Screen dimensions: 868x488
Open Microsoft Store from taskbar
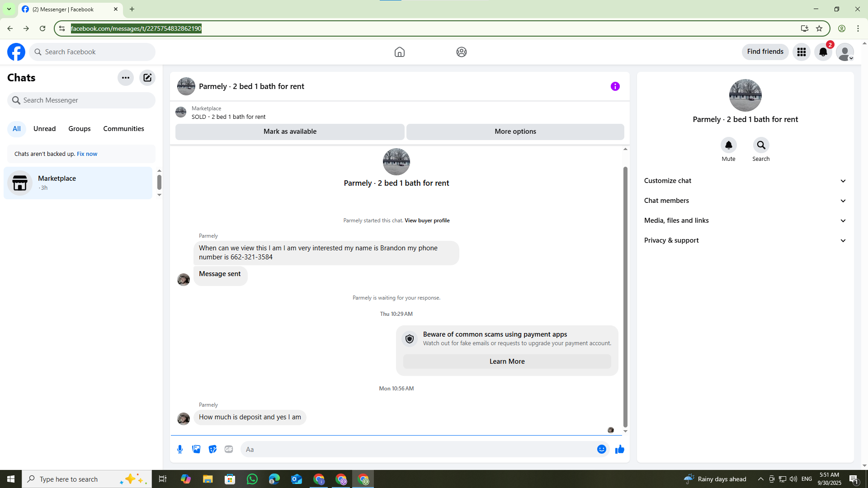[x=230, y=479]
